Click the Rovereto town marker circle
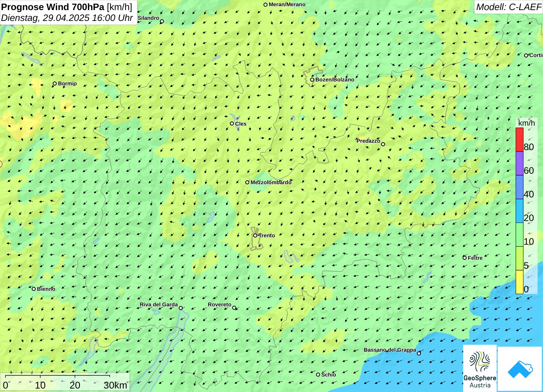543x392 pixels. point(234,308)
